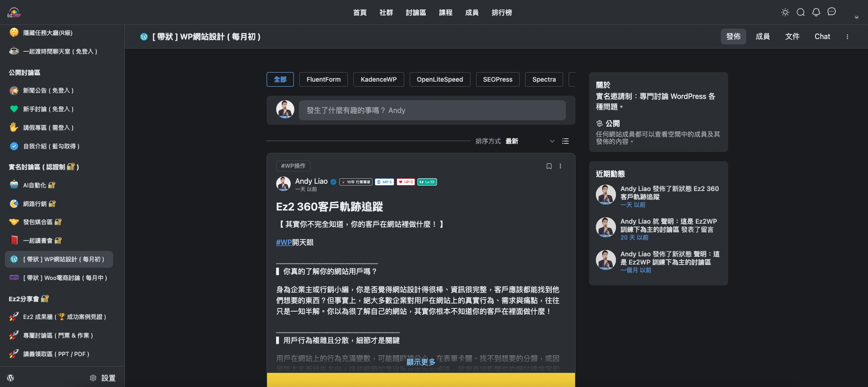Click Andy Liao's avatar on the post
This screenshot has height=387, width=868.
[x=283, y=184]
